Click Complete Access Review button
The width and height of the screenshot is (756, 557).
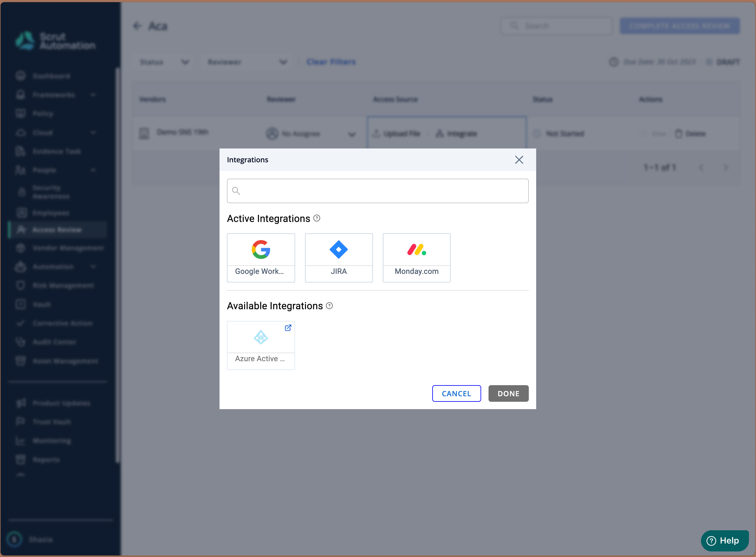[x=680, y=26]
